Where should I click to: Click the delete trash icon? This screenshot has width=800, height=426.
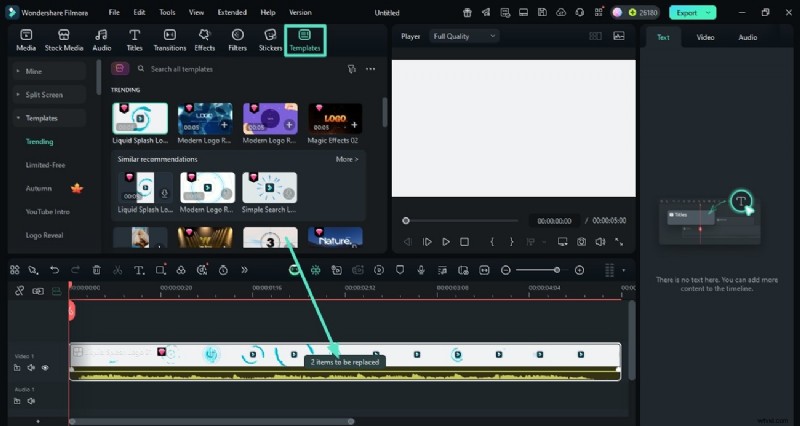click(x=96, y=270)
